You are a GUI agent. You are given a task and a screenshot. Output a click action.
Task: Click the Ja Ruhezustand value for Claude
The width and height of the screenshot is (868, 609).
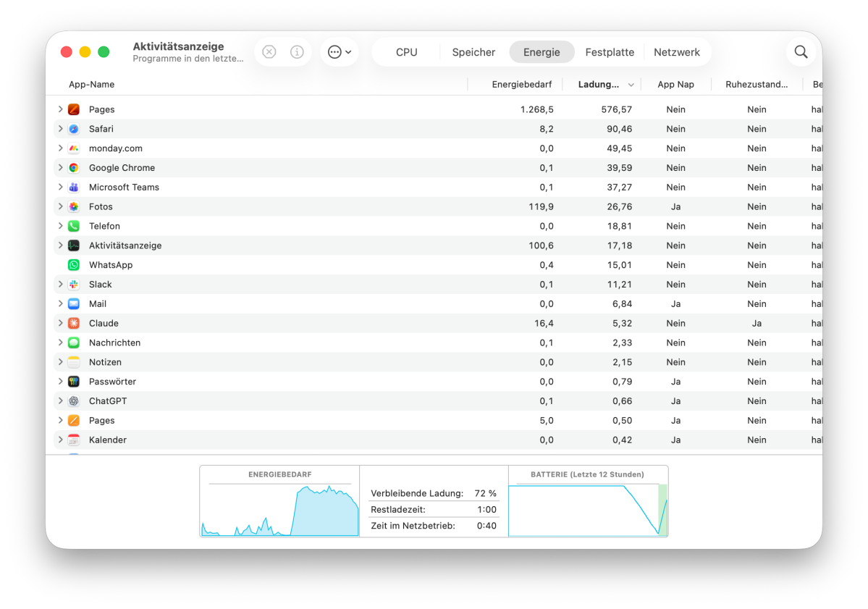(x=757, y=323)
